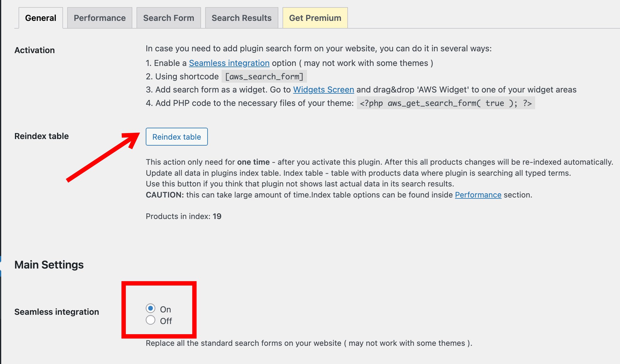Screen dimensions: 620x364
Task: Open the Search Form tab
Action: click(x=169, y=18)
